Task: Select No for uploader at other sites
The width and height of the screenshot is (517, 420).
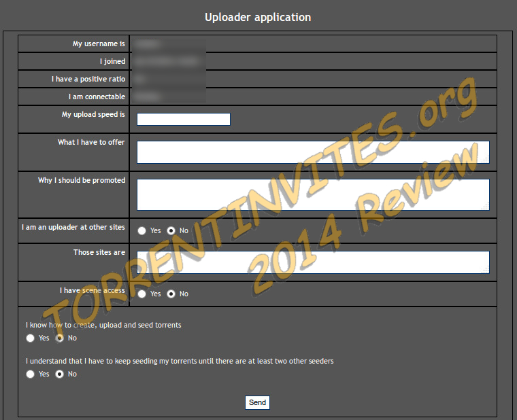Action: tap(171, 230)
